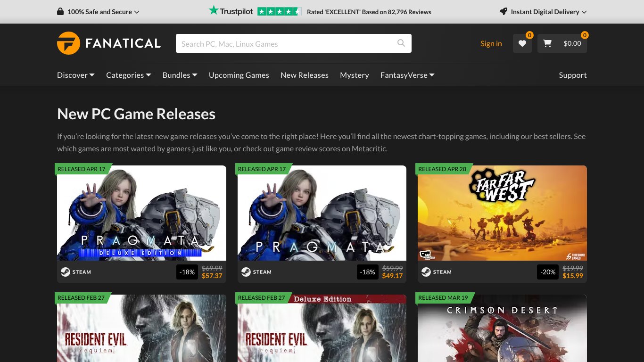Click the $57.37 price
644x362 pixels.
tap(212, 276)
